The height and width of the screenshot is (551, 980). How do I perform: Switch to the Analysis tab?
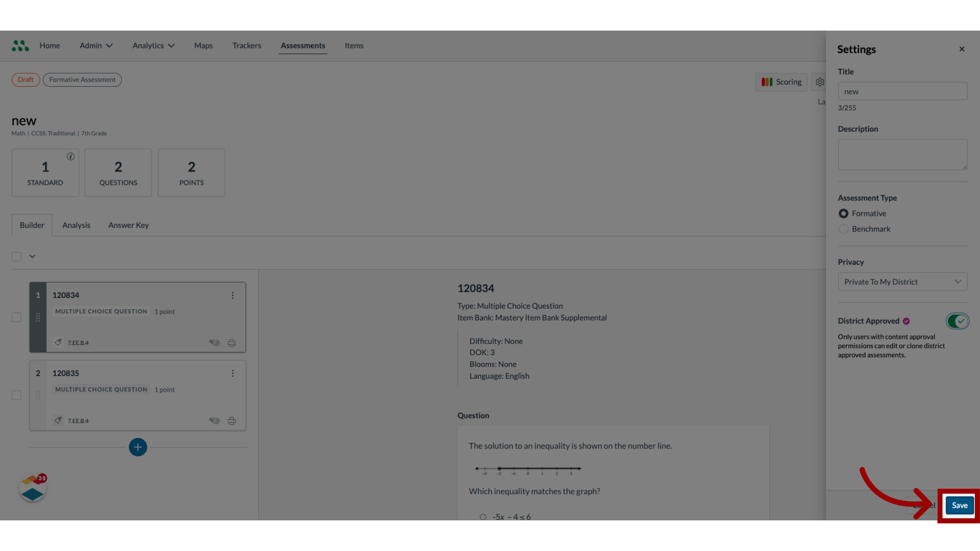coord(76,226)
